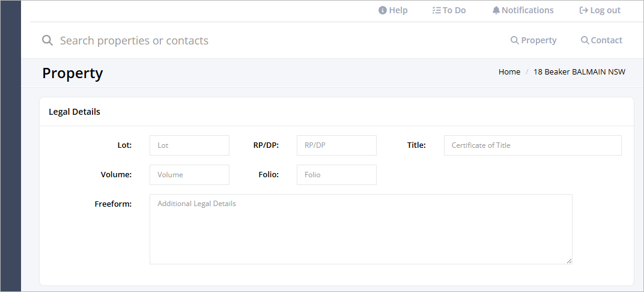Click the Additional Legal Details textarea

point(360,229)
